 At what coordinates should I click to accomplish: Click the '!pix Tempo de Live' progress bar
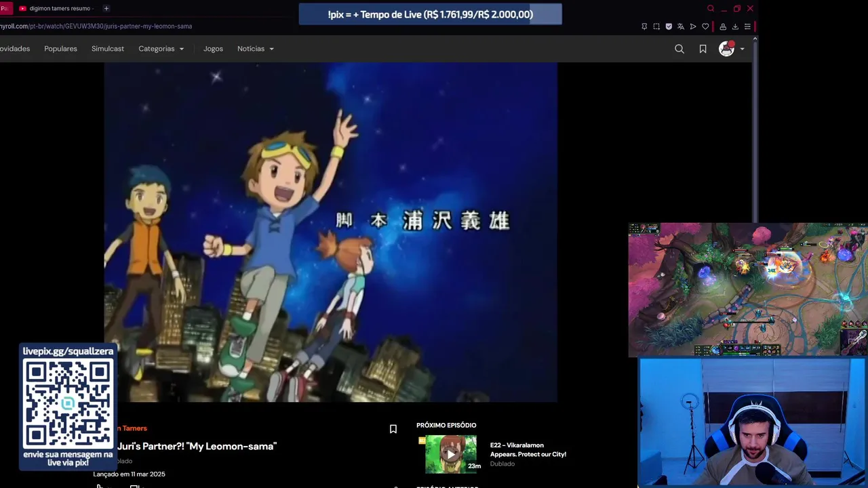click(x=431, y=14)
